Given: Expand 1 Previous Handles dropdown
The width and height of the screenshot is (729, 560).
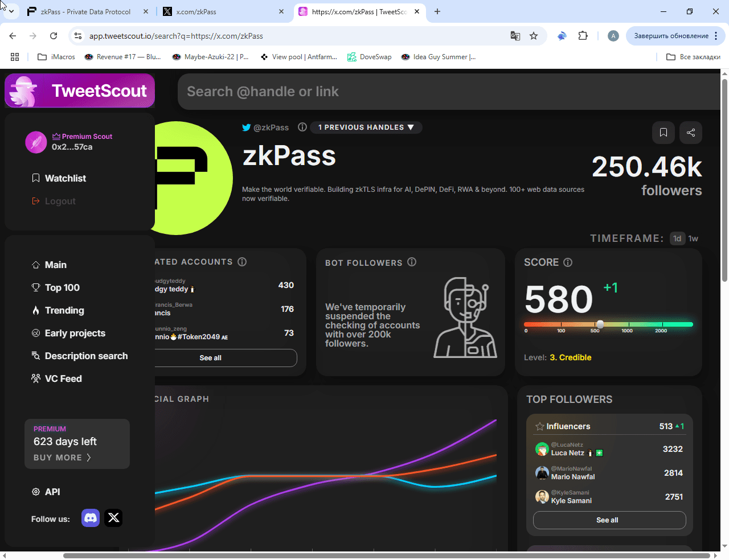Looking at the screenshot, I should tap(366, 127).
